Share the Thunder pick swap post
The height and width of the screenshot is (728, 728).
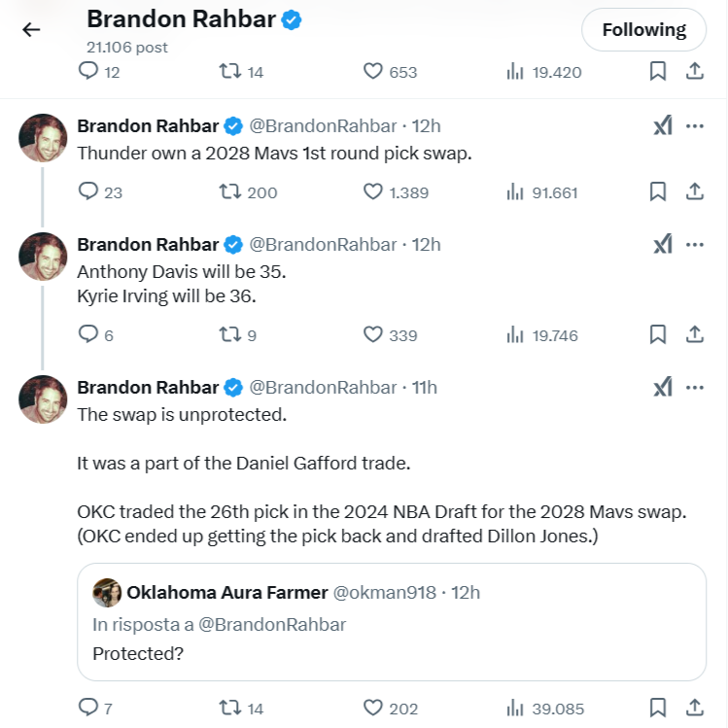[695, 191]
